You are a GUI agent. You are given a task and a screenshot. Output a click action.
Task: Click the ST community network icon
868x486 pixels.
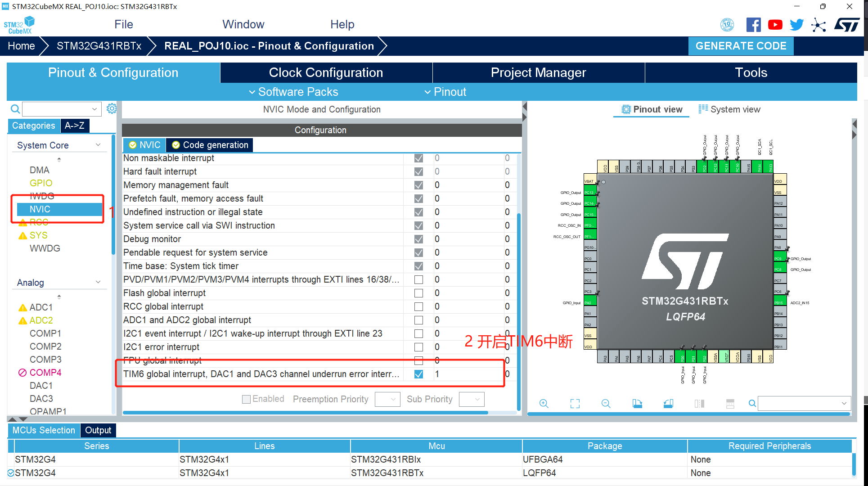819,25
